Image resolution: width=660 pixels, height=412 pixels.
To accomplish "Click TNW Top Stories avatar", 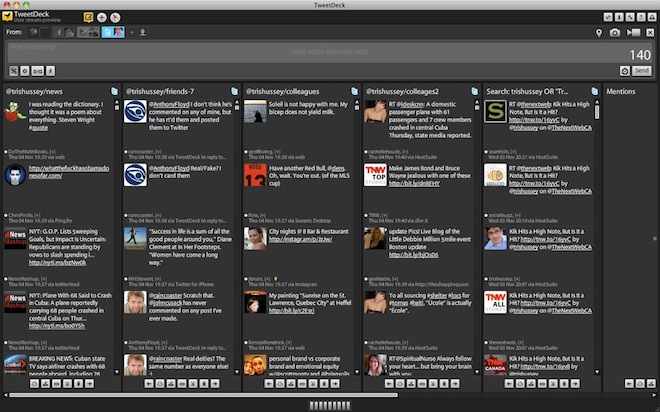I will point(375,175).
